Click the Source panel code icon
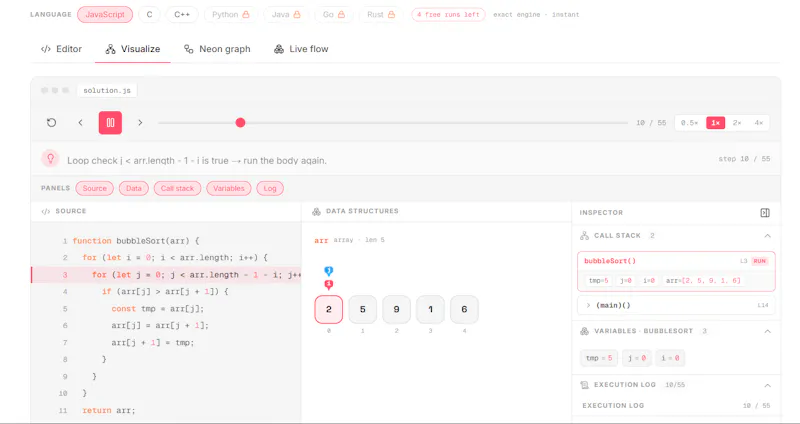The height and width of the screenshot is (424, 800). [45, 211]
